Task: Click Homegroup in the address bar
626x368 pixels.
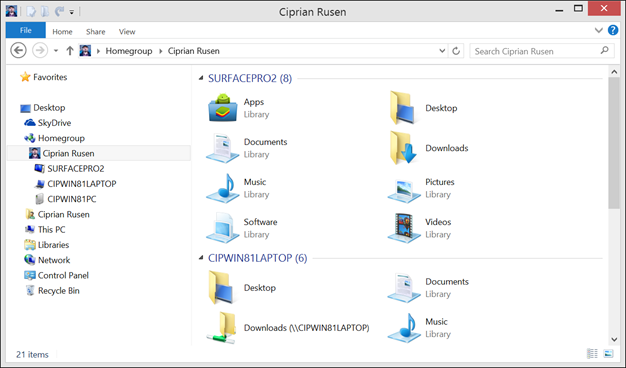Action: [x=129, y=51]
